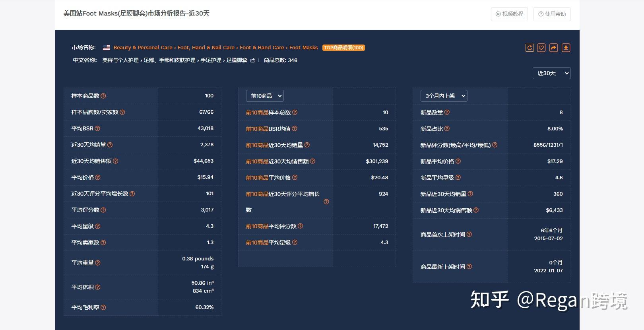The width and height of the screenshot is (644, 330).
Task: Click help icon next to 平均评分数
Action: pos(103,210)
